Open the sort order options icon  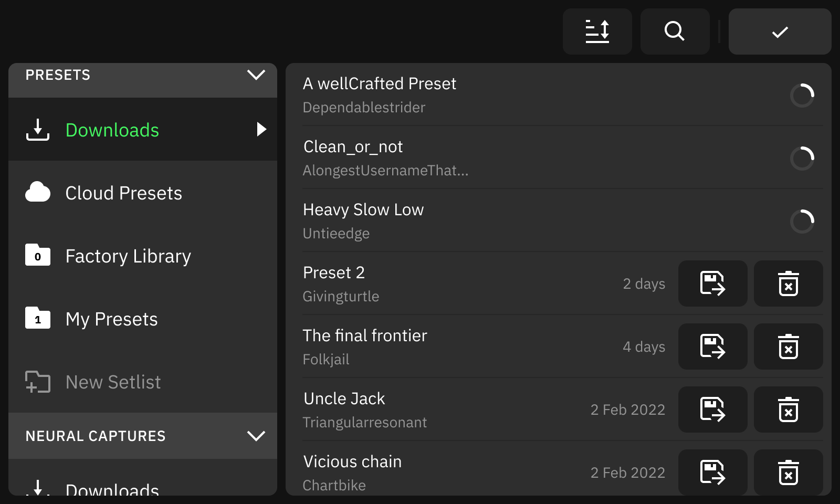coord(597,31)
